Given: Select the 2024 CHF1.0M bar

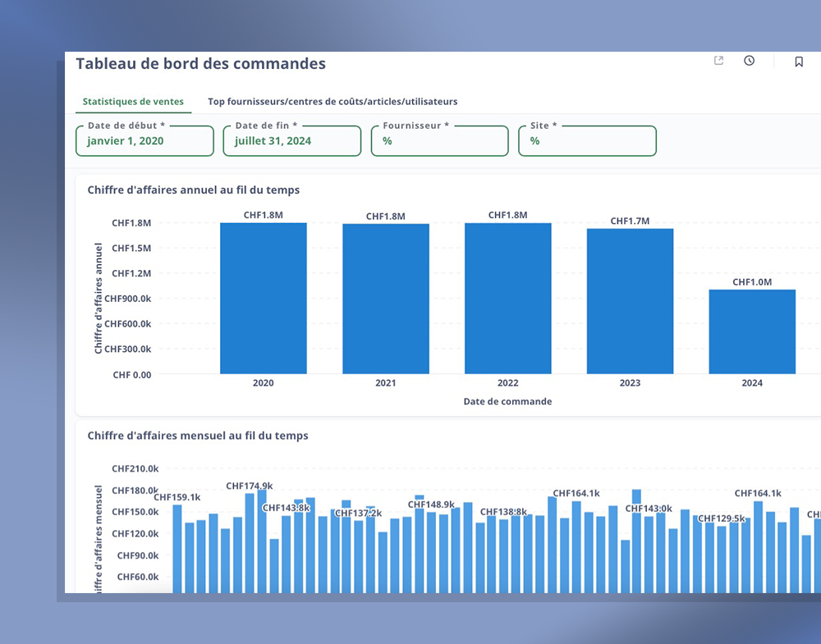Looking at the screenshot, I should point(752,331).
